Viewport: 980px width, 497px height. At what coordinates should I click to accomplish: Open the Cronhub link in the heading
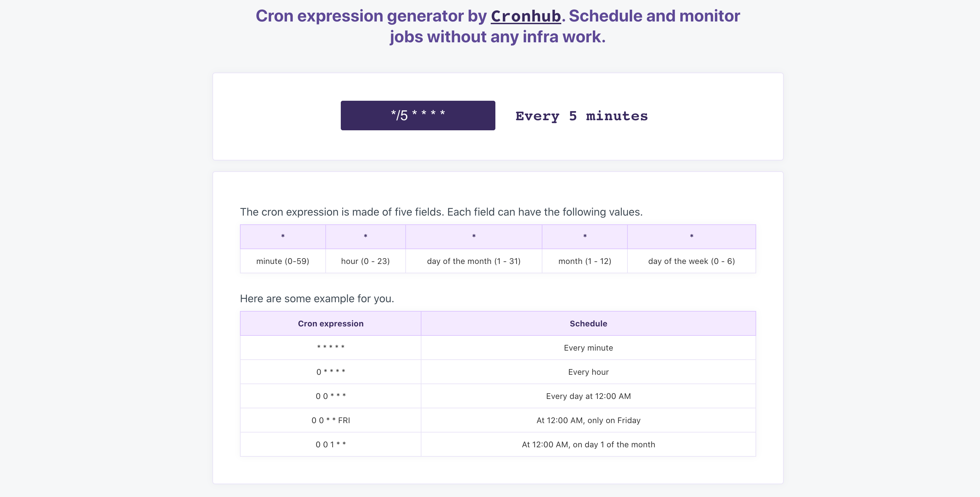(525, 16)
